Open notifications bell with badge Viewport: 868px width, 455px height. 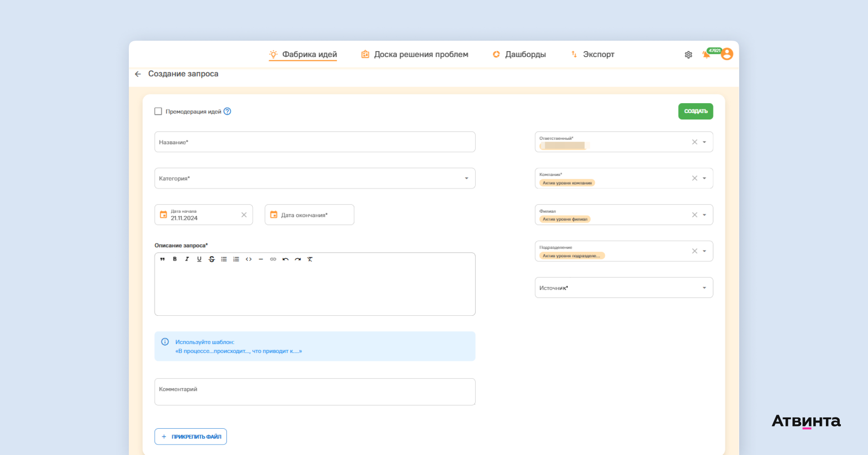tap(707, 55)
